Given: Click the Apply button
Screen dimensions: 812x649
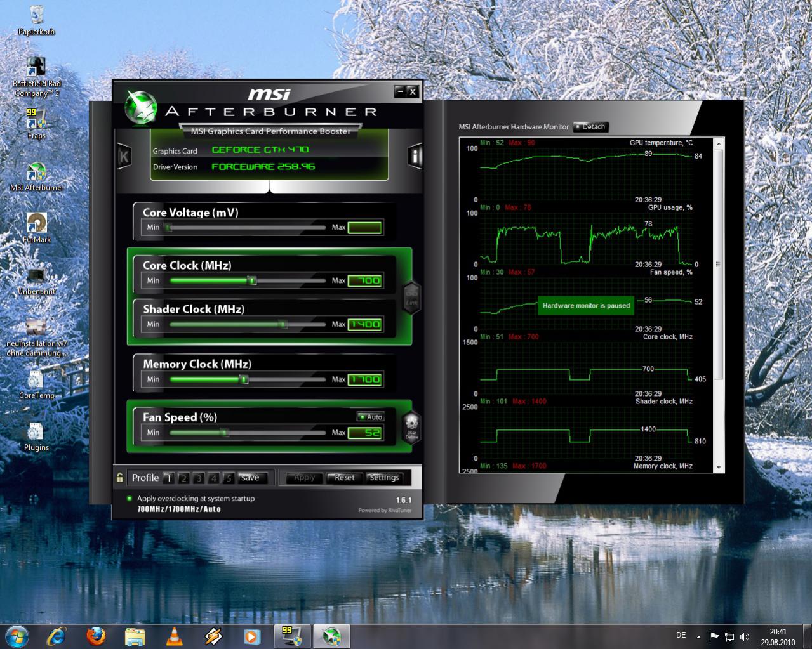Looking at the screenshot, I should point(304,478).
